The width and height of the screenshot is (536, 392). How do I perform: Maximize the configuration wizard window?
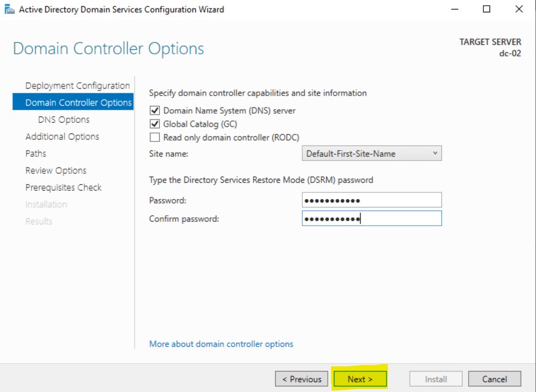tap(487, 9)
